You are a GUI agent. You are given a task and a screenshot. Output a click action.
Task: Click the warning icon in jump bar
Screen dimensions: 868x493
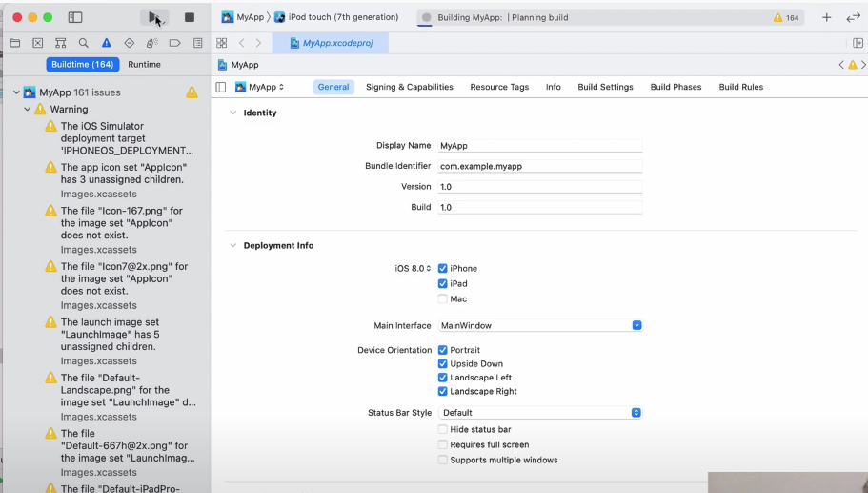pyautogui.click(x=853, y=65)
